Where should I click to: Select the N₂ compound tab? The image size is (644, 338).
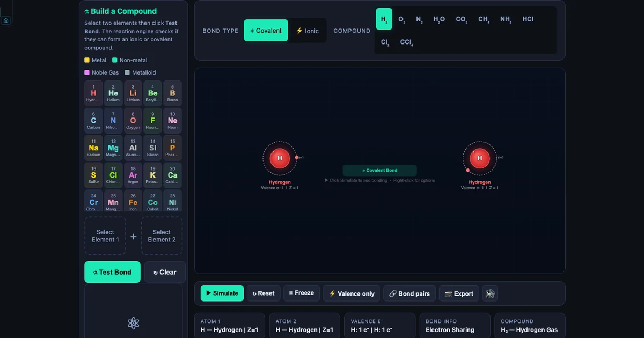419,19
